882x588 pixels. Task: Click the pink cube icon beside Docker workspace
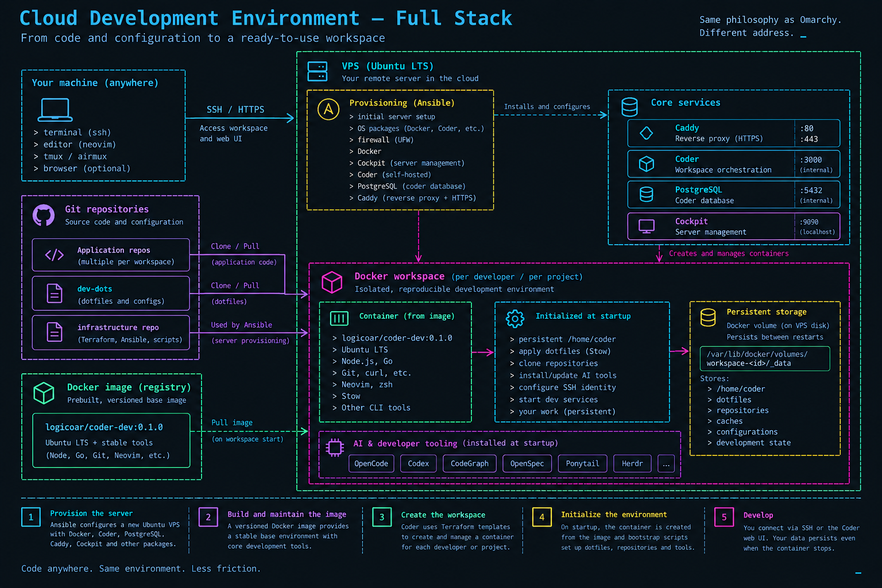tap(332, 282)
